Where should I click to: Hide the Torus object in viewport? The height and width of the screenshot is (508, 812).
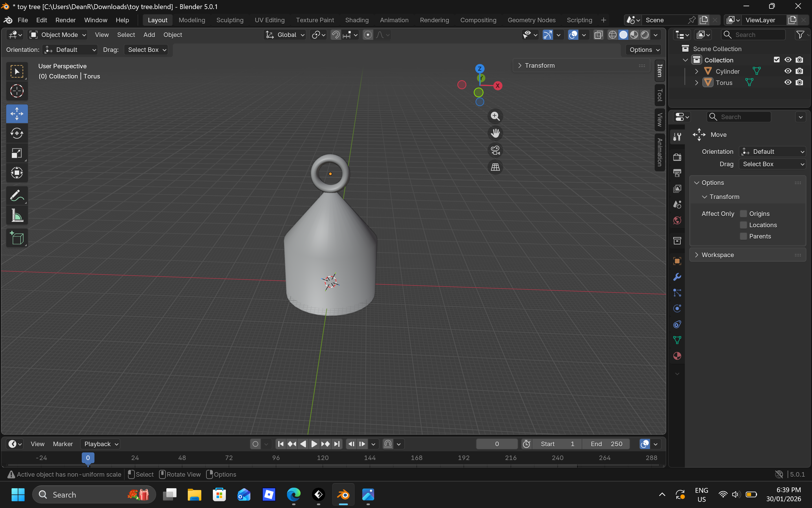pos(788,83)
